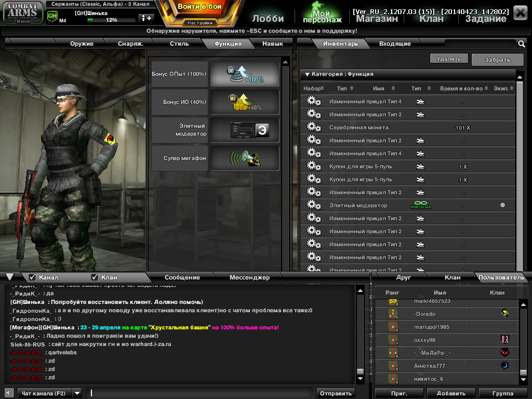The height and width of the screenshot is (399, 532).
Task: Open the Мессенджер tab
Action: (x=249, y=277)
